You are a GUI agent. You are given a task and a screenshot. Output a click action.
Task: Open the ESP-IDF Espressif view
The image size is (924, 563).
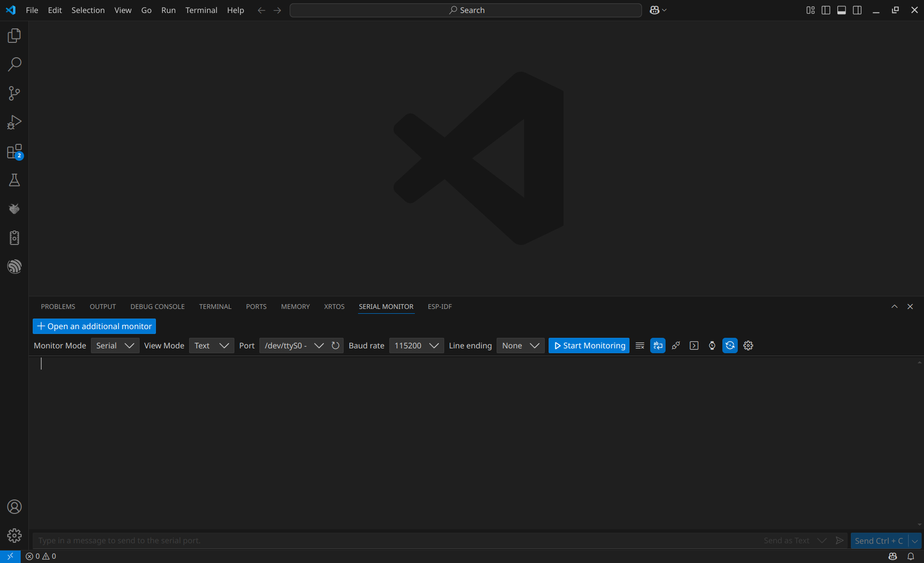pos(14,267)
